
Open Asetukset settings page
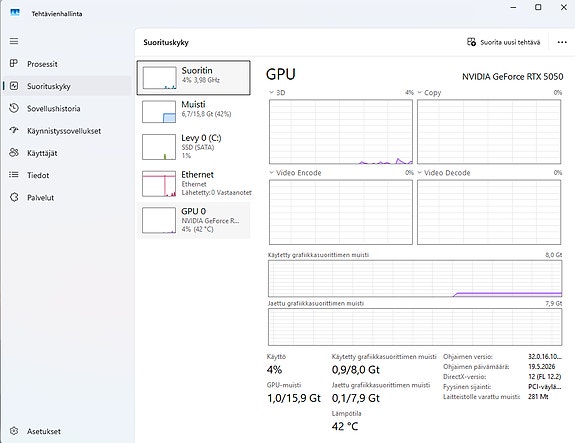[x=67, y=431]
